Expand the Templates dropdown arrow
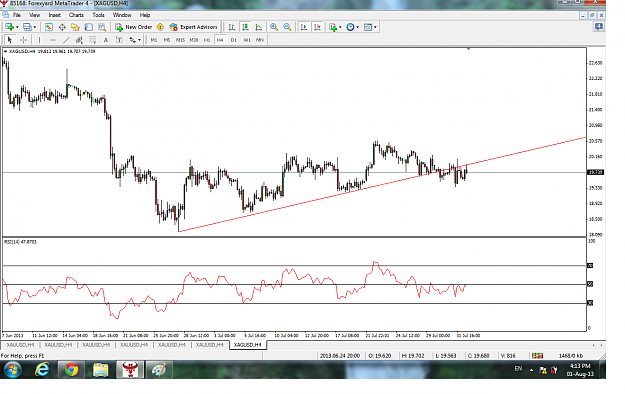The image size is (625, 394). pyautogui.click(x=375, y=27)
